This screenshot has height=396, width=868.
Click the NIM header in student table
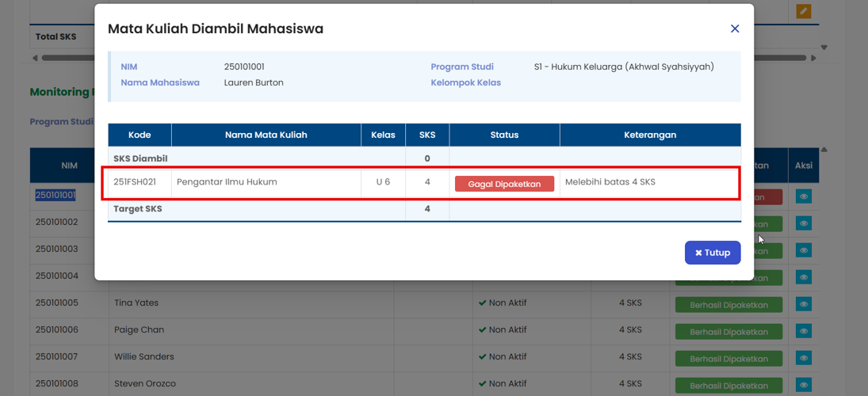pos(69,166)
